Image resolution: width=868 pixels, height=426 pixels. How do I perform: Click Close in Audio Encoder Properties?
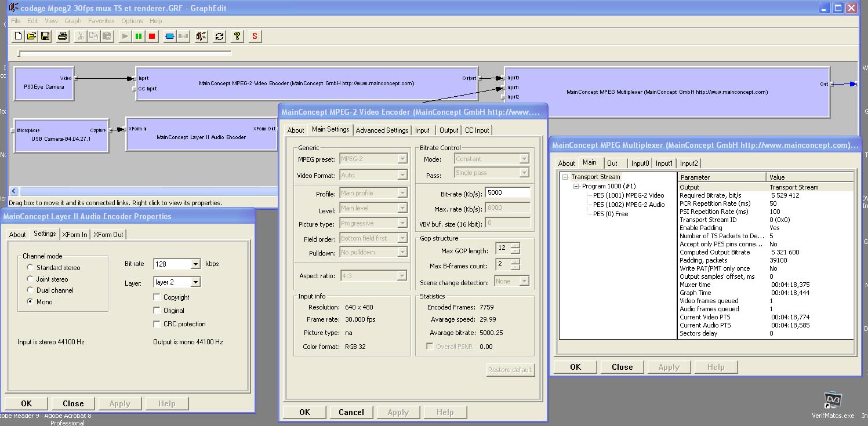[x=74, y=403]
